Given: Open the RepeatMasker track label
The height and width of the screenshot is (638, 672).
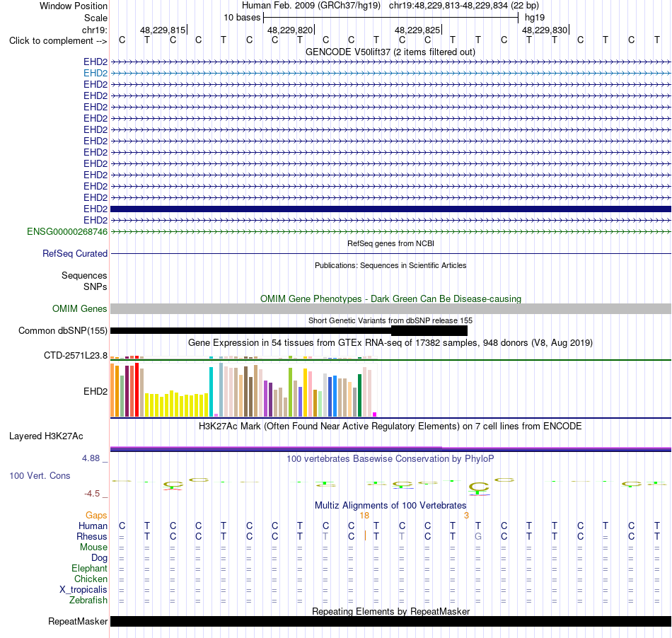Looking at the screenshot, I should [78, 621].
